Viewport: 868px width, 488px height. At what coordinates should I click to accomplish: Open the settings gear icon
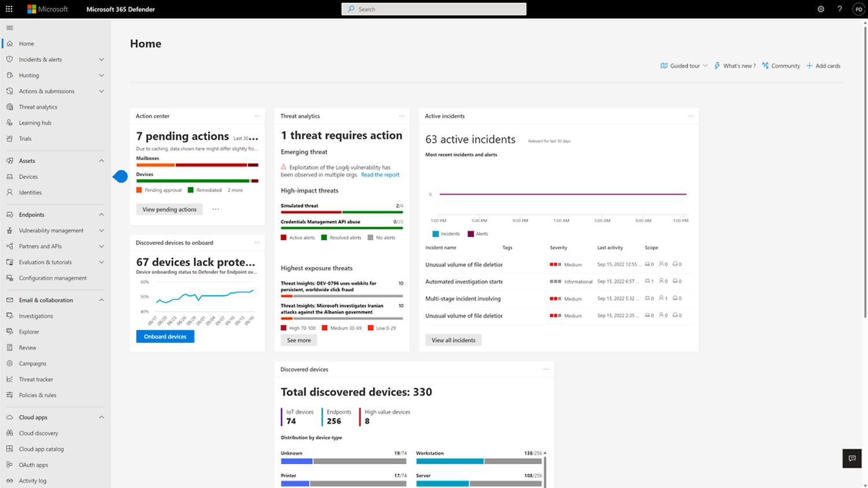[x=821, y=9]
